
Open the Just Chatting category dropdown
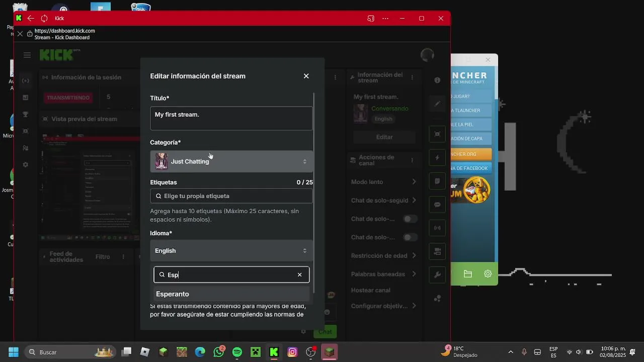point(231,161)
